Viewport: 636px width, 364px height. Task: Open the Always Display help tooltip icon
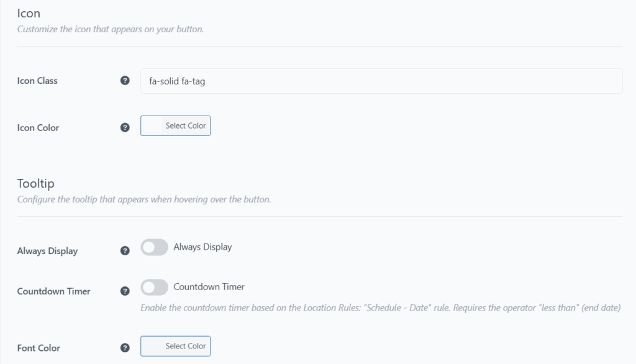[x=125, y=250]
